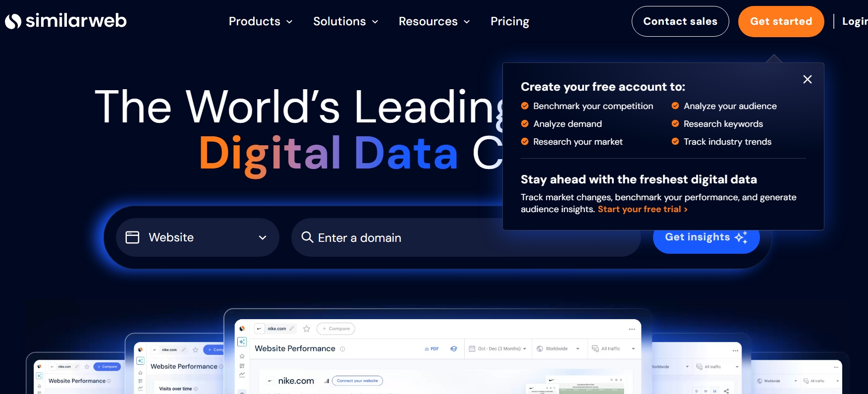Click the signal bars icon beside the nike.com heading

326,381
